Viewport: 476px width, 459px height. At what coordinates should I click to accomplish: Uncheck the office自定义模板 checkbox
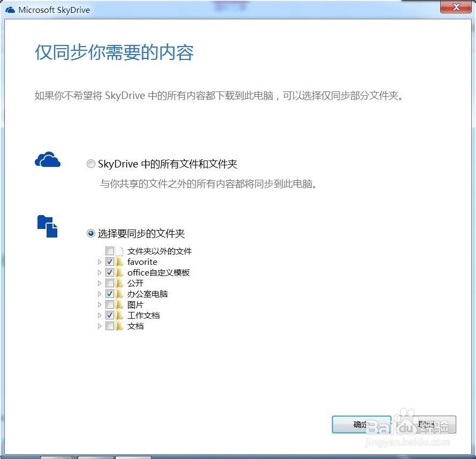tap(110, 272)
